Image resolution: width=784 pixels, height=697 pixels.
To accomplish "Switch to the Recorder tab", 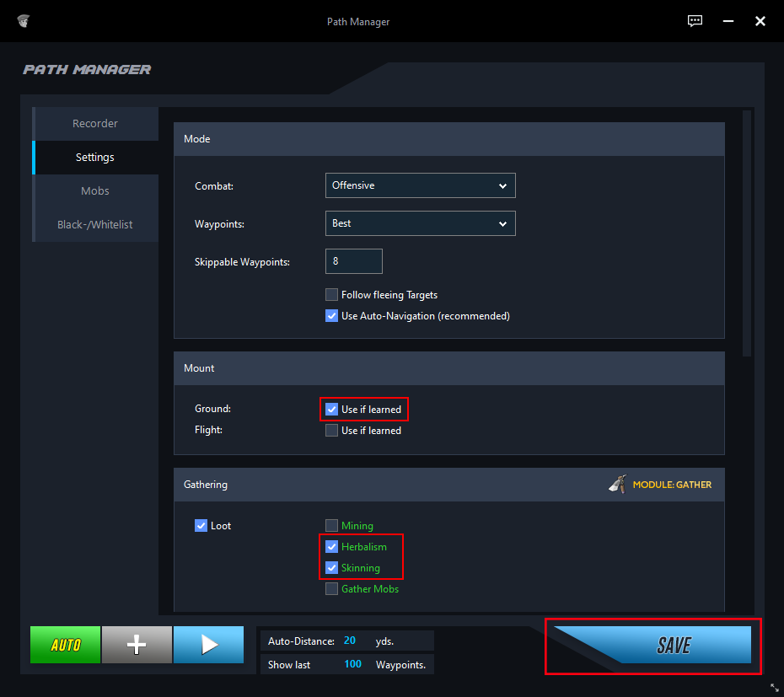I will pyautogui.click(x=95, y=124).
